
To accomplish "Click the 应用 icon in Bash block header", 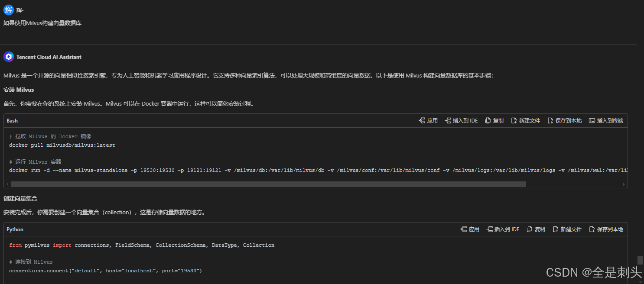I will 422,121.
